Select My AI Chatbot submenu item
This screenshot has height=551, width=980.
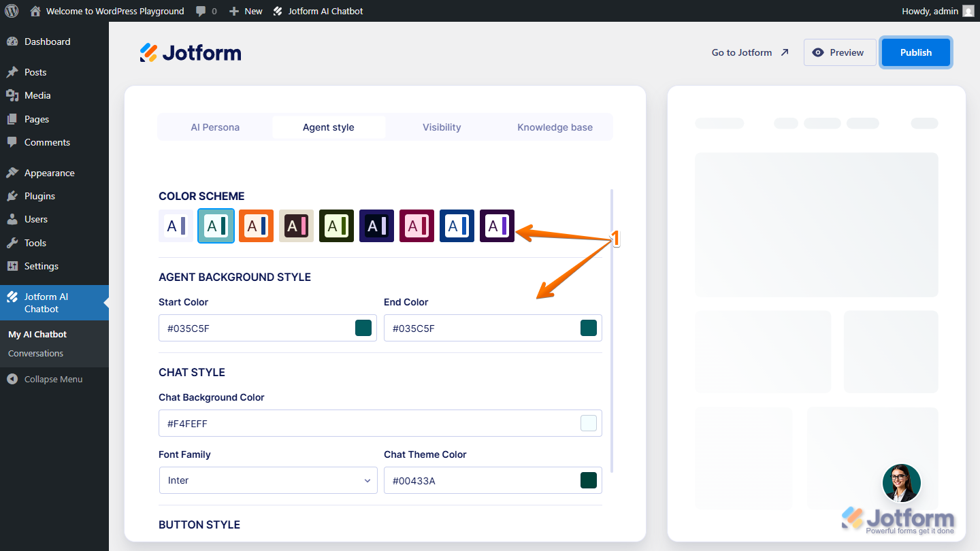pyautogui.click(x=37, y=334)
